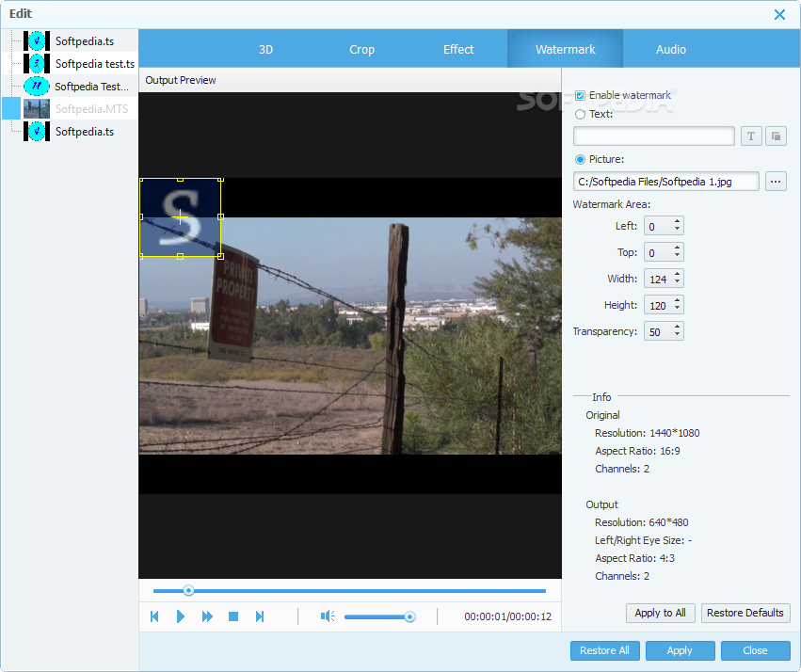
Task: Click the volume slider handle
Action: click(409, 616)
